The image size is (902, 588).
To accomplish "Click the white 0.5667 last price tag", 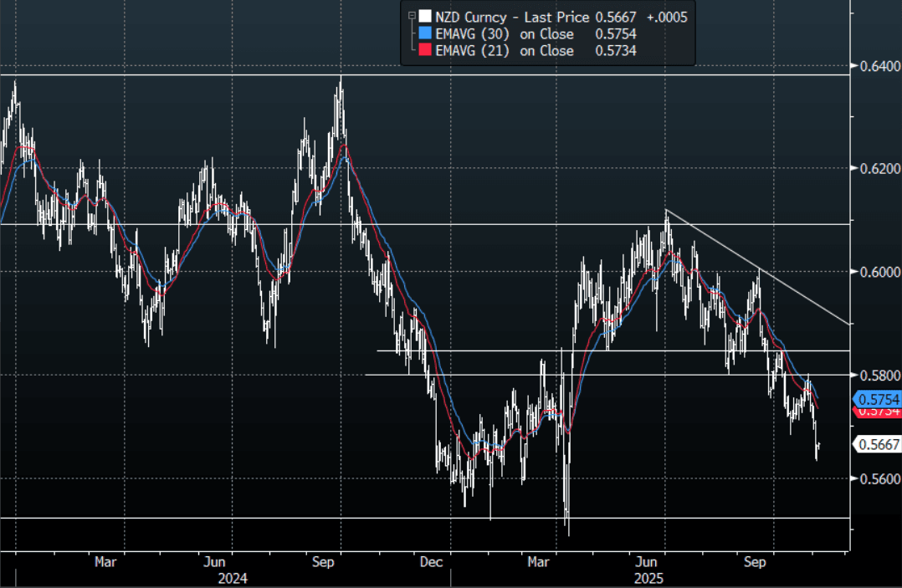I will coord(876,445).
